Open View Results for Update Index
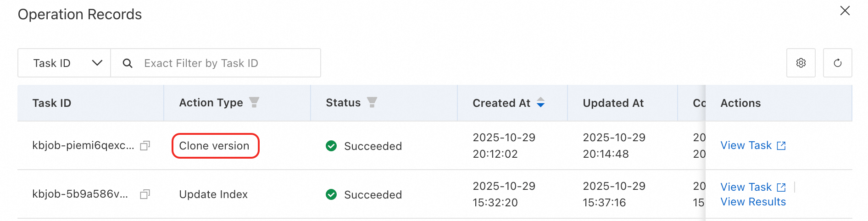The height and width of the screenshot is (221, 868). (753, 202)
